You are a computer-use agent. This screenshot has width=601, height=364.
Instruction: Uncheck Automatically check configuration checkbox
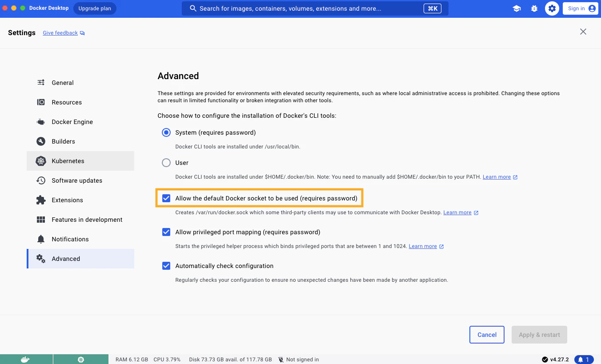point(166,266)
